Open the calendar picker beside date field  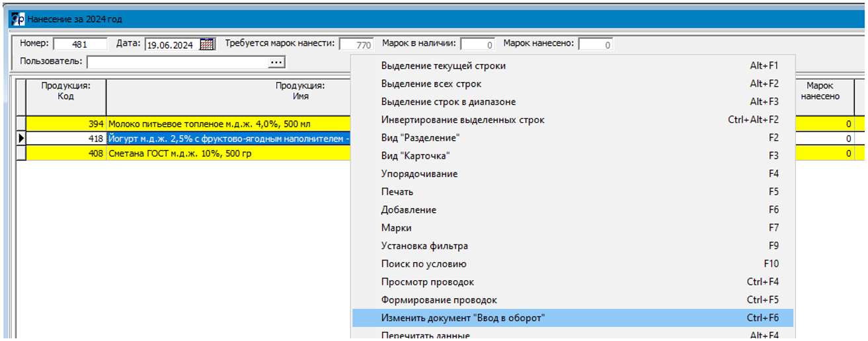207,45
